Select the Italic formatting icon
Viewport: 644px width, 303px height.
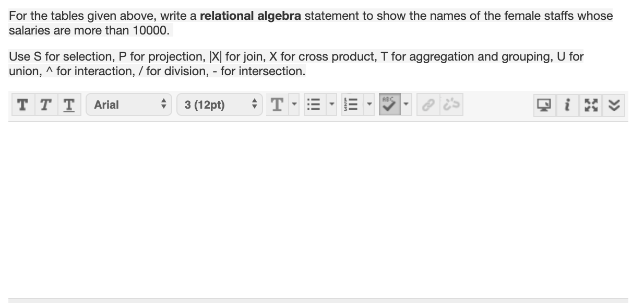click(x=45, y=104)
